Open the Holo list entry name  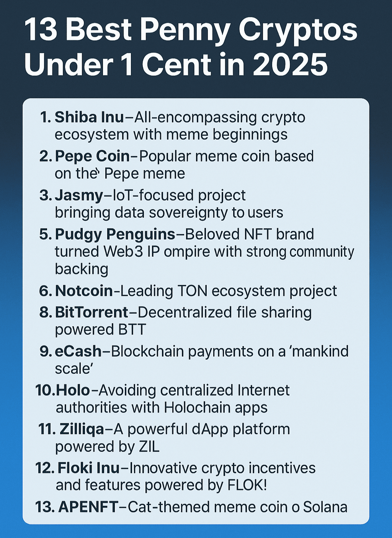tap(73, 390)
